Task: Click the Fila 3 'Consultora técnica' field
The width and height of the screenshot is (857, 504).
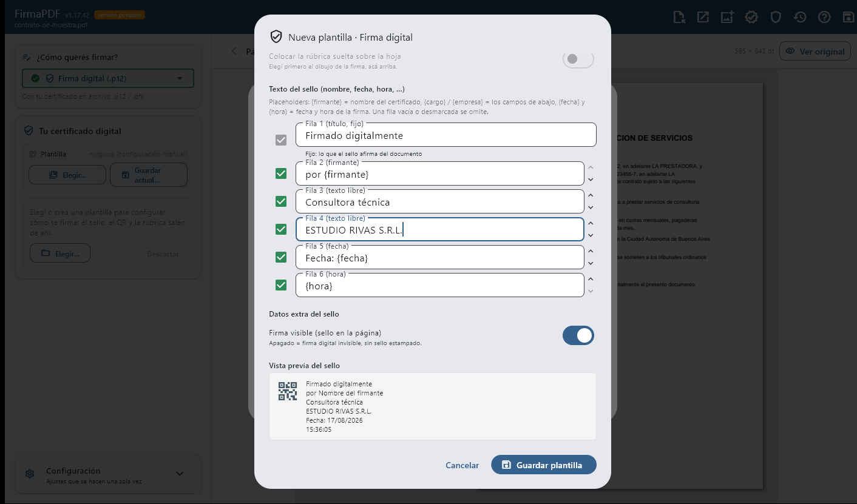Action: click(x=440, y=201)
